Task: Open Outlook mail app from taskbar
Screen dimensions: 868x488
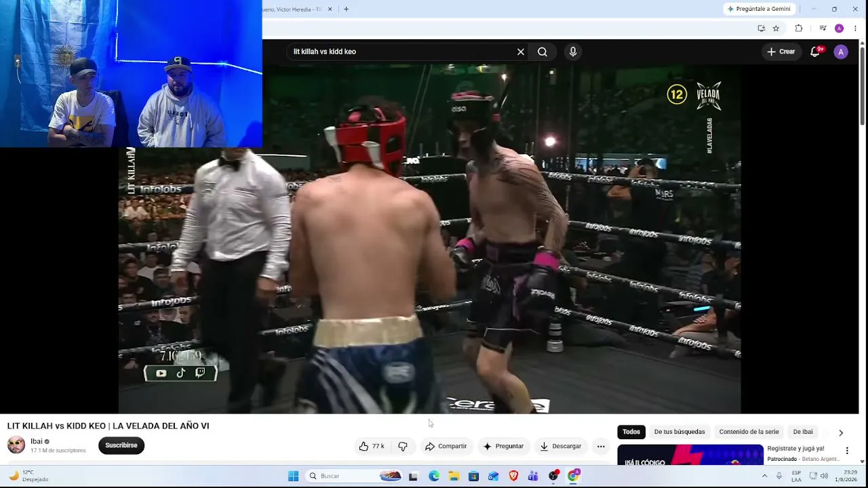Action: [x=494, y=476]
